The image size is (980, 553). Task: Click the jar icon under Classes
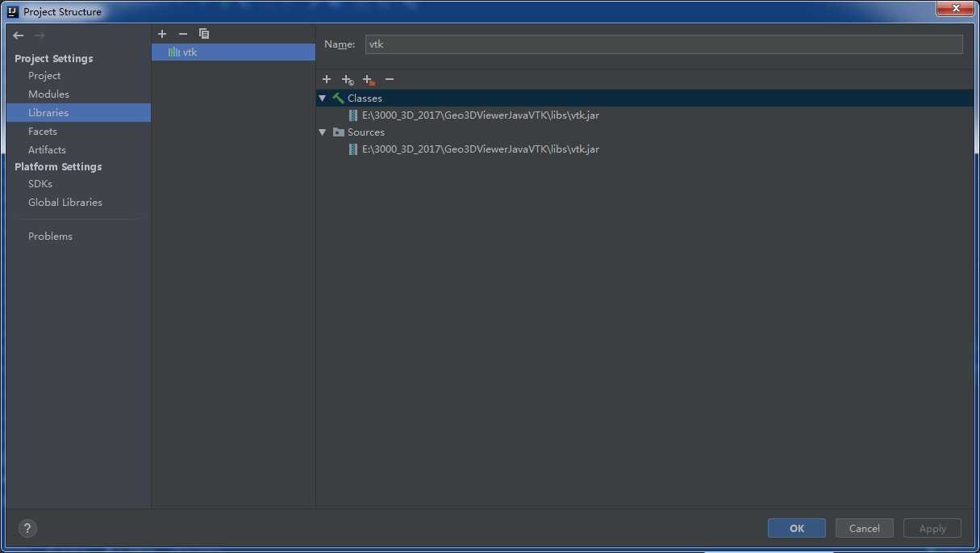(x=353, y=115)
